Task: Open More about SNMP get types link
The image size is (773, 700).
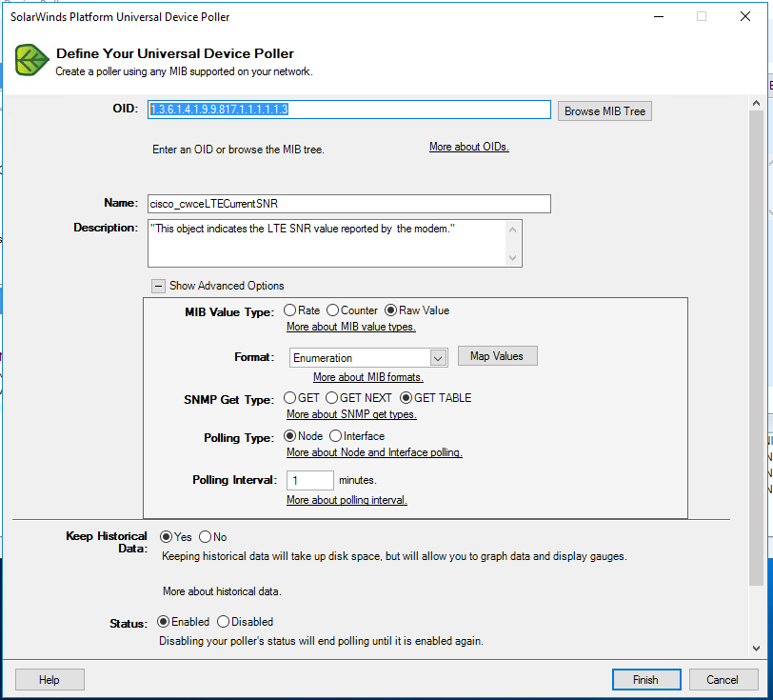Action: pos(351,414)
